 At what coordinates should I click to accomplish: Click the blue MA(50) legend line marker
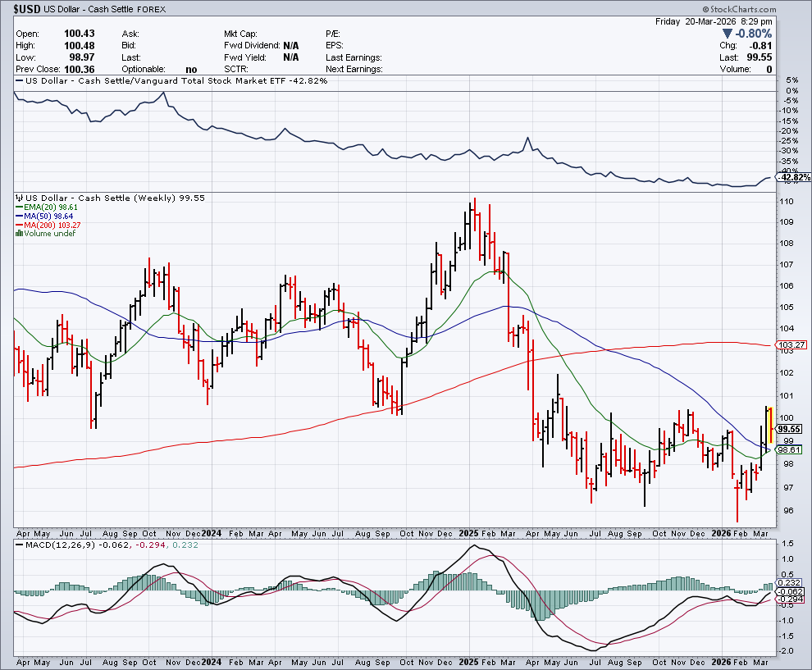point(19,216)
